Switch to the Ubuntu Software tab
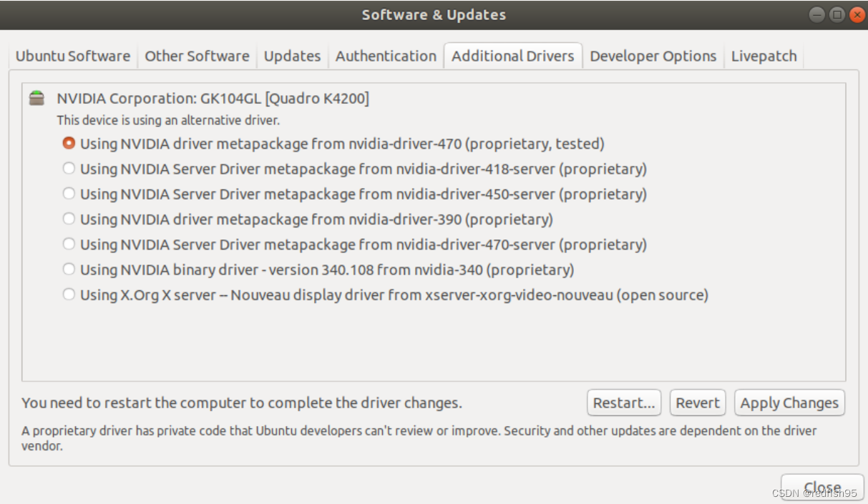 pyautogui.click(x=73, y=56)
